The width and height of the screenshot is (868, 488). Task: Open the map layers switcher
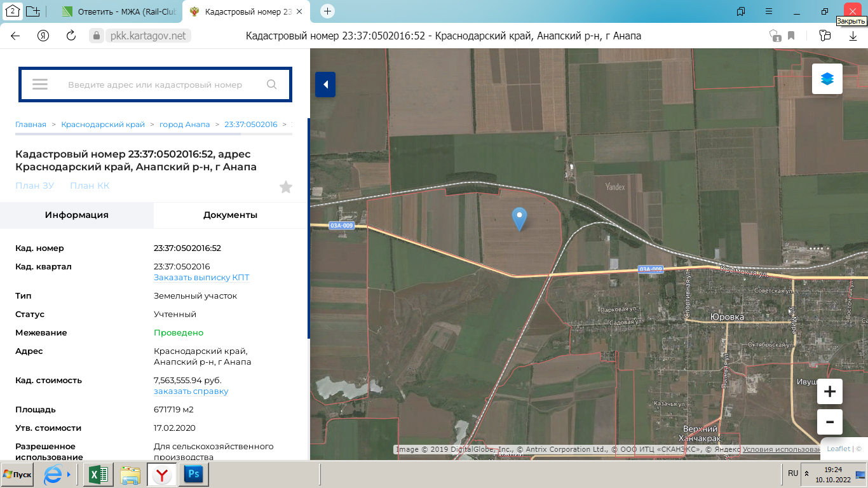click(x=827, y=79)
